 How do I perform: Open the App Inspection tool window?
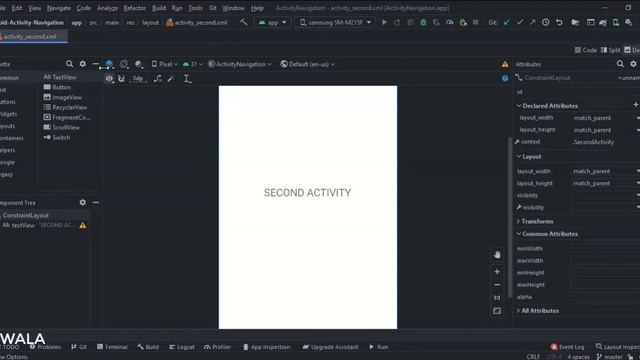click(267, 347)
